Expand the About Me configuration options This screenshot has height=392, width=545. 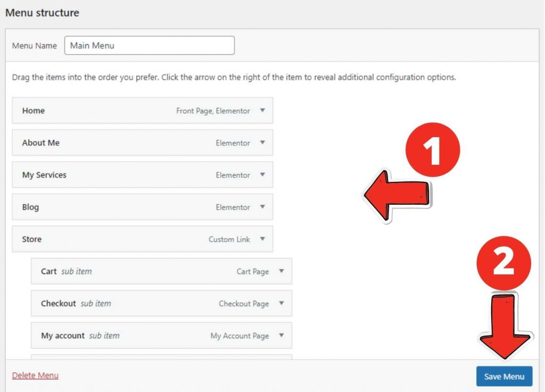pyautogui.click(x=262, y=143)
